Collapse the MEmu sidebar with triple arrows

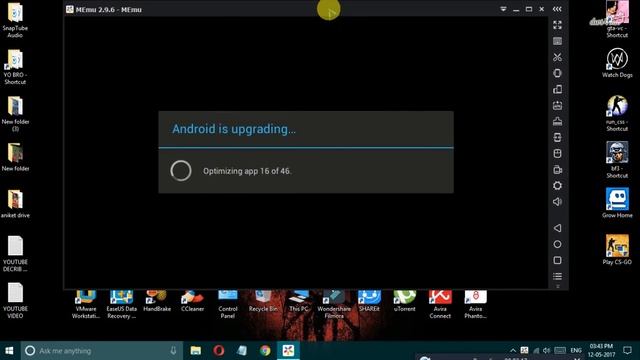coord(557,9)
